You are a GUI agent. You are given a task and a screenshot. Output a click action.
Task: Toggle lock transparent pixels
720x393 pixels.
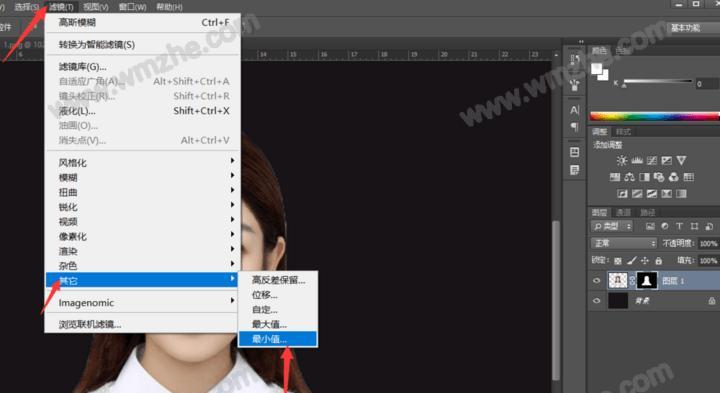coord(618,261)
